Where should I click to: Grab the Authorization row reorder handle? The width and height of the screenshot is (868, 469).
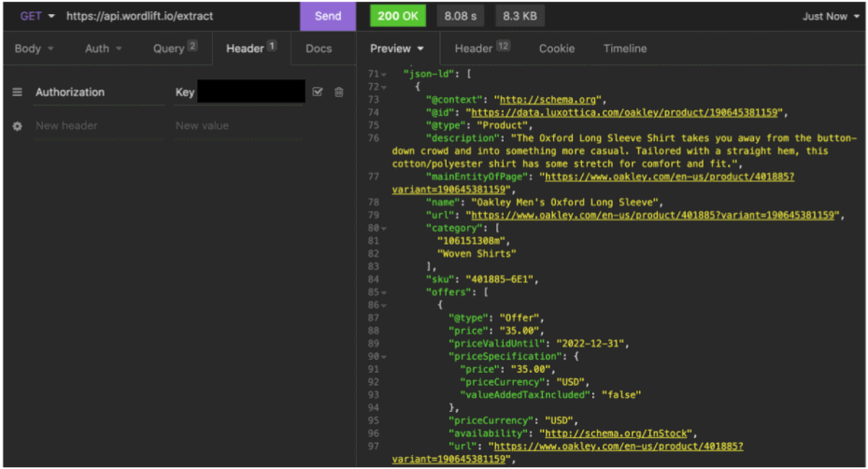tap(18, 92)
